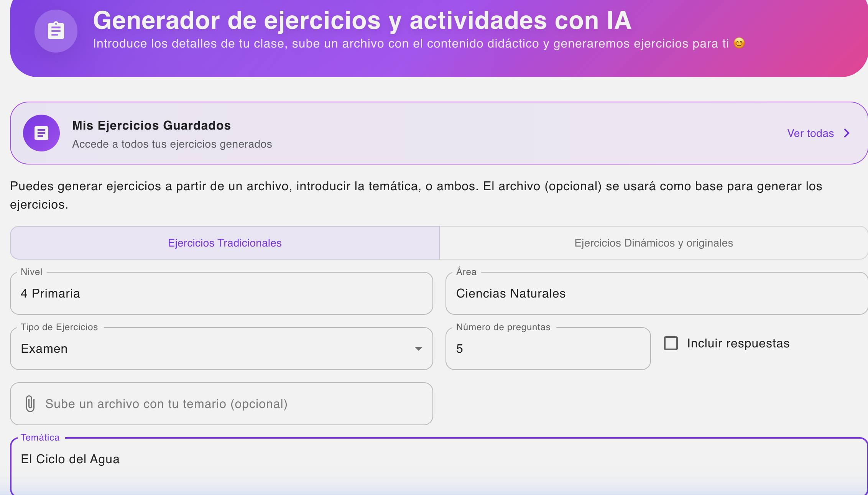This screenshot has width=868, height=495.
Task: Open the Tipo de Ejercicios dropdown arrow
Action: [x=419, y=349]
